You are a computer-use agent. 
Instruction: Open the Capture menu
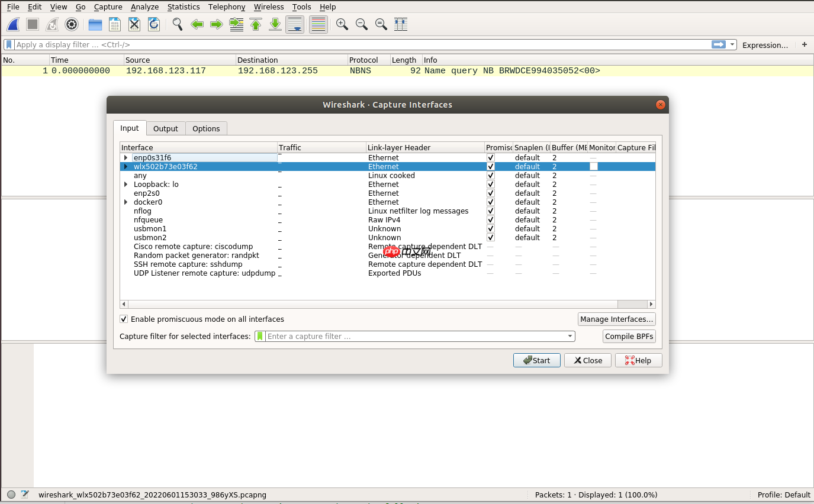point(108,7)
